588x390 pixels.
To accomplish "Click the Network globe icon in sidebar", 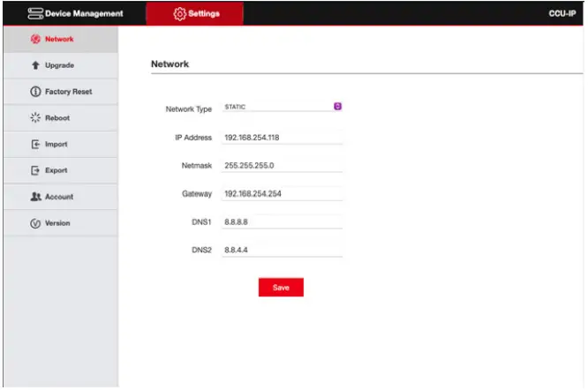I will pos(35,39).
